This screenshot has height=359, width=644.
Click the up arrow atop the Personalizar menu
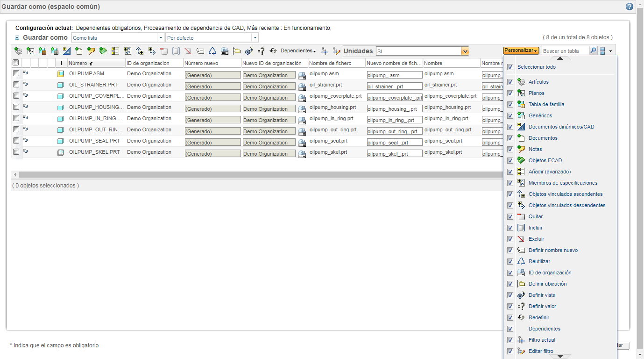point(560,58)
